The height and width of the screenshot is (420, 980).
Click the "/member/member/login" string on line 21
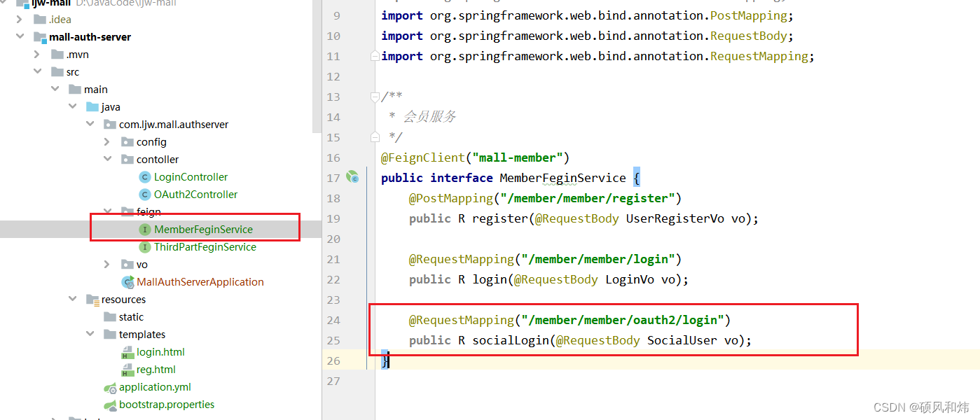coord(598,259)
